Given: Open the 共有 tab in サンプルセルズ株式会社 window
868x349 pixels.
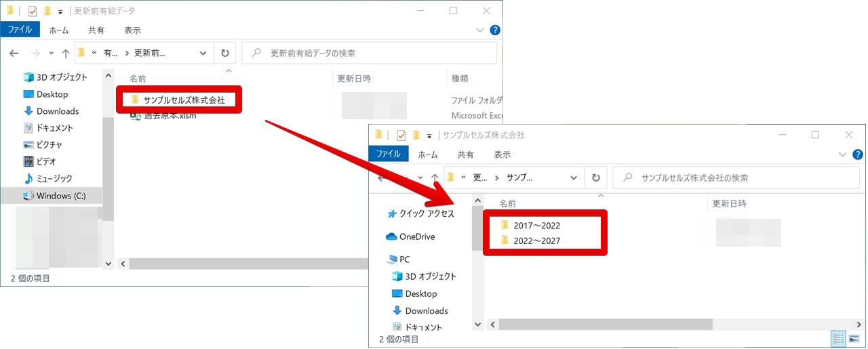Looking at the screenshot, I should [465, 154].
